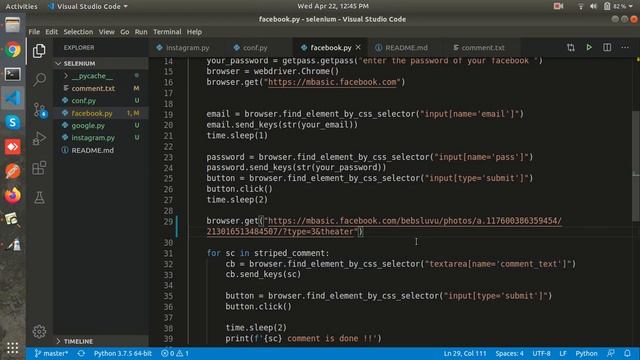Open the clock calendar in top bar
This screenshot has height=360, width=640.
pos(333,6)
